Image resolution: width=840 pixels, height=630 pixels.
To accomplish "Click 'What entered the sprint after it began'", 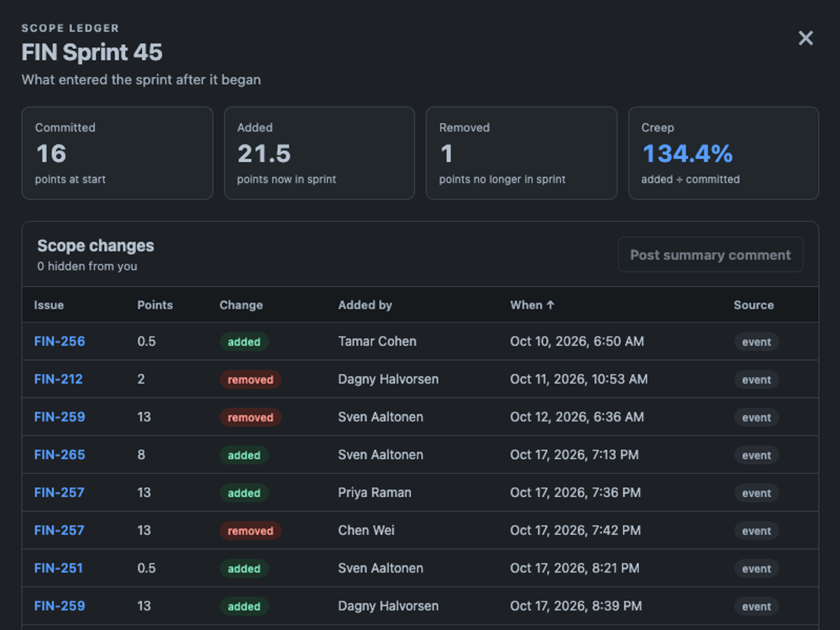I will click(x=141, y=80).
